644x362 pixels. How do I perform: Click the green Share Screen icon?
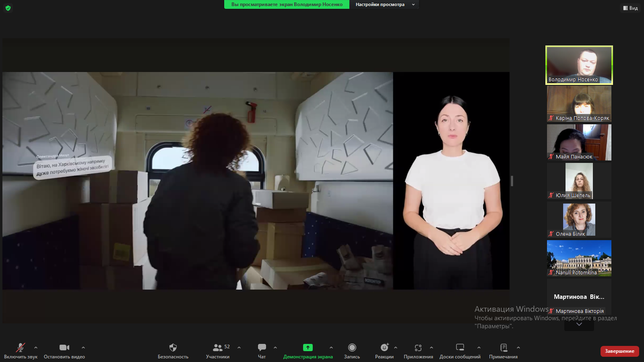308,348
